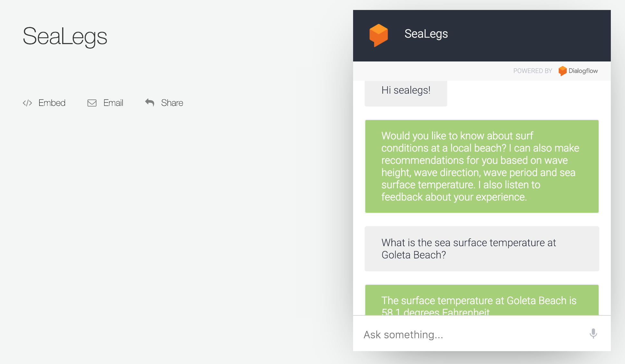
Task: Open the Email link text
Action: (x=113, y=103)
